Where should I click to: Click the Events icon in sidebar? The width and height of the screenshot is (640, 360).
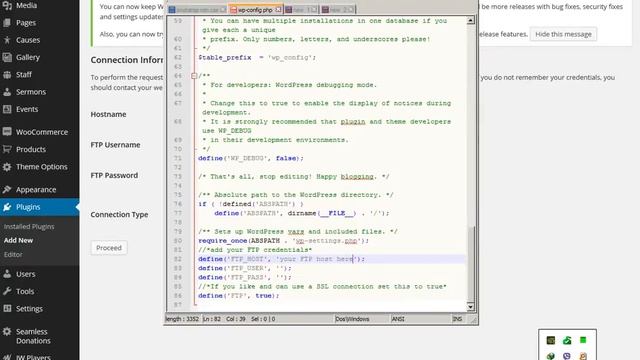[7, 109]
